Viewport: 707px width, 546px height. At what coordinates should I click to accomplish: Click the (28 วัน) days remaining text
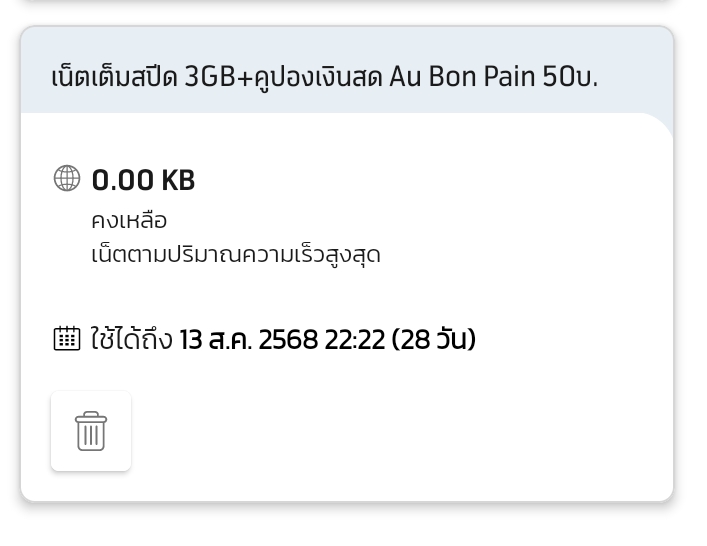[x=434, y=339]
